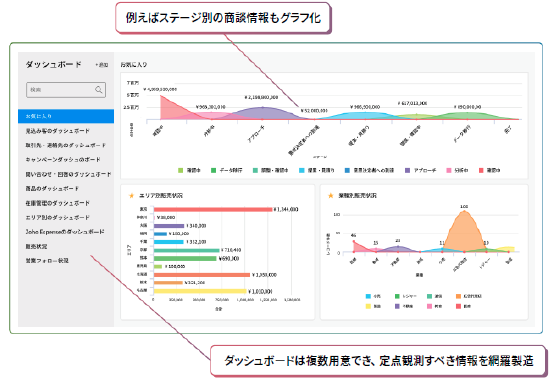Viewport: 560px width, 387px height.
Task: Toggle orange legend swatch in industry chart
Action: click(458, 296)
